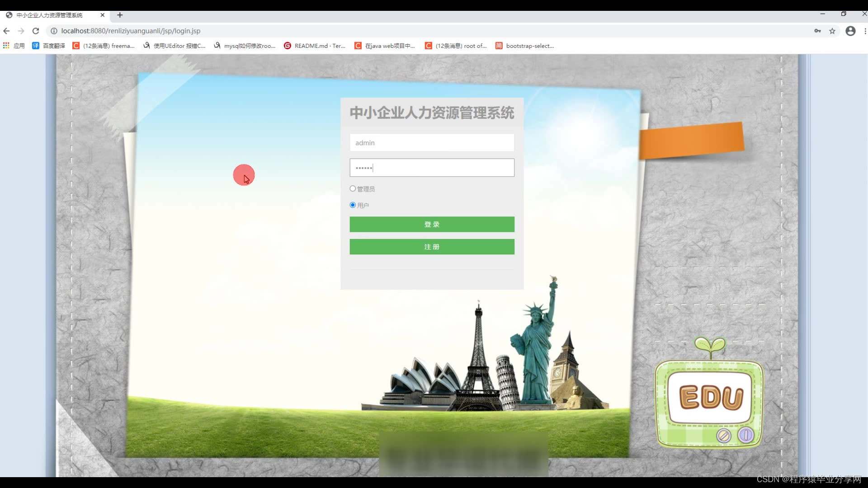
Task: Click the green 注册 button
Action: pos(432,247)
